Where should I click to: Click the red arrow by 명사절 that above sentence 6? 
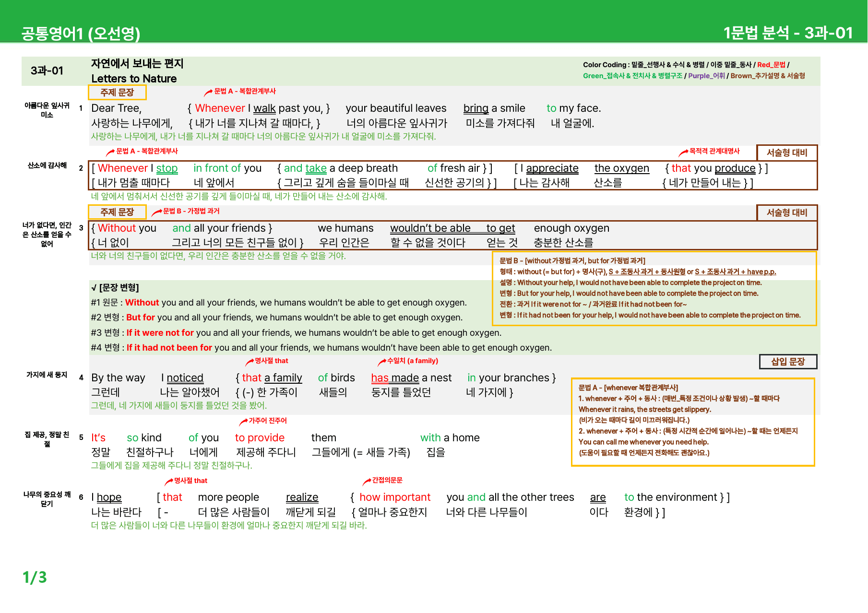click(169, 482)
